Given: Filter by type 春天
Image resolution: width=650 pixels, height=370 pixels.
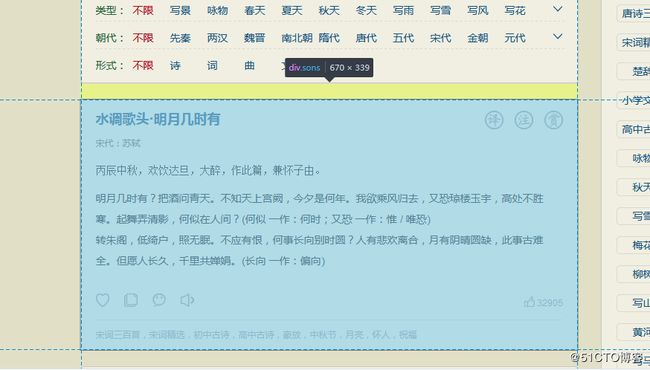Looking at the screenshot, I should pyautogui.click(x=255, y=10).
